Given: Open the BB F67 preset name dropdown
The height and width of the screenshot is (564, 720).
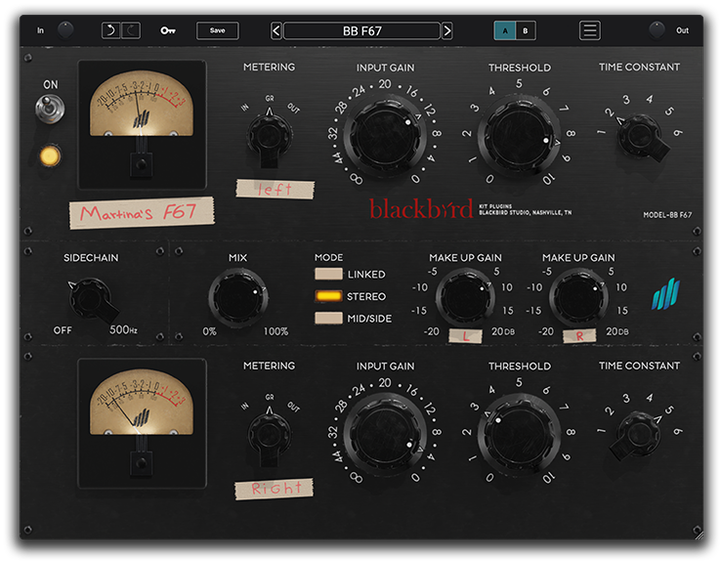Looking at the screenshot, I should 362,31.
